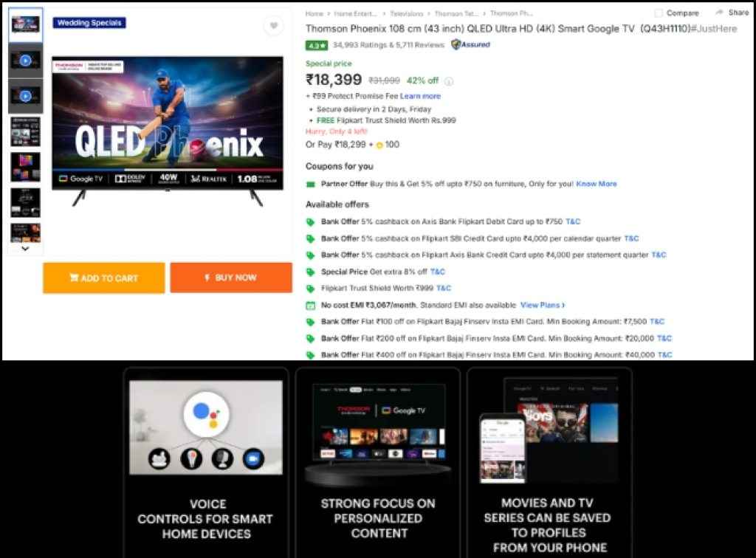This screenshot has height=558, width=756.
Task: Click the Flipkart Assured badge
Action: click(470, 45)
